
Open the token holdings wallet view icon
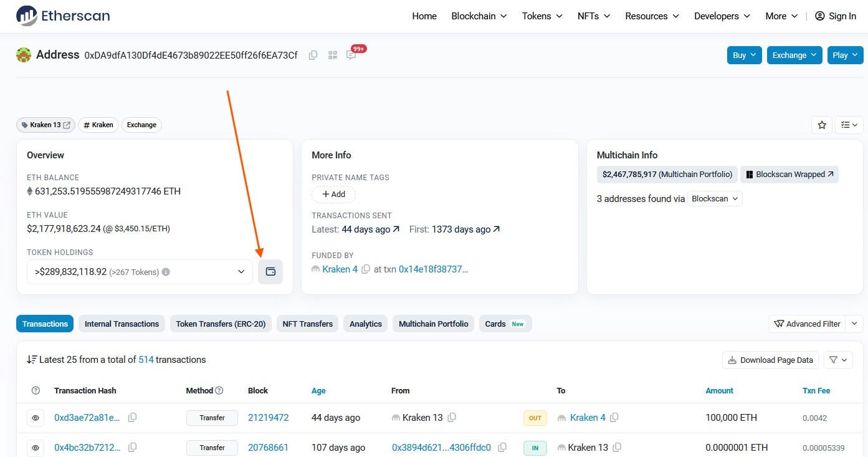point(270,272)
